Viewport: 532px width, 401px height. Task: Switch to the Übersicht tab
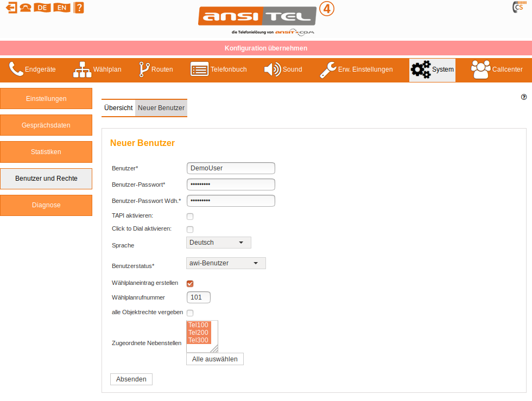[118, 108]
